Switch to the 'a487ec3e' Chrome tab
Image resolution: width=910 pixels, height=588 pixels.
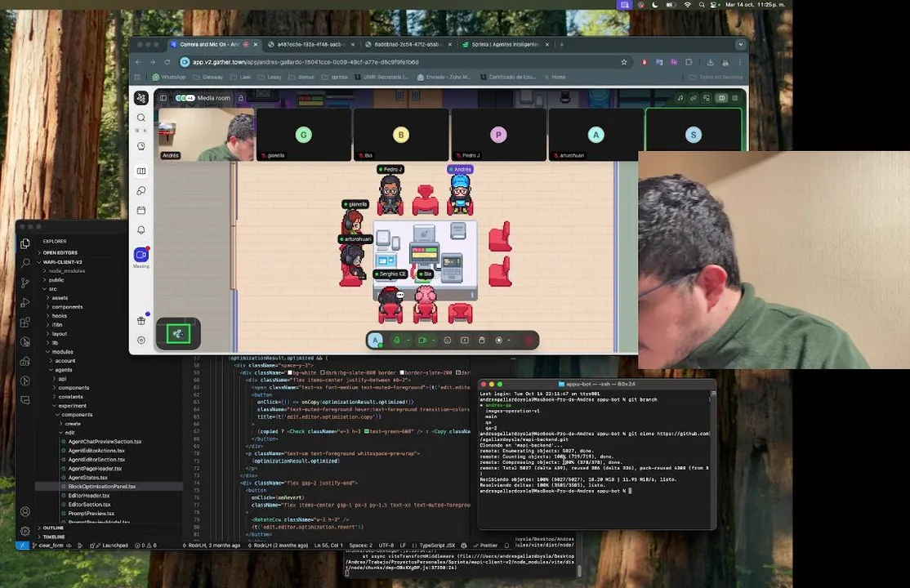click(x=311, y=44)
